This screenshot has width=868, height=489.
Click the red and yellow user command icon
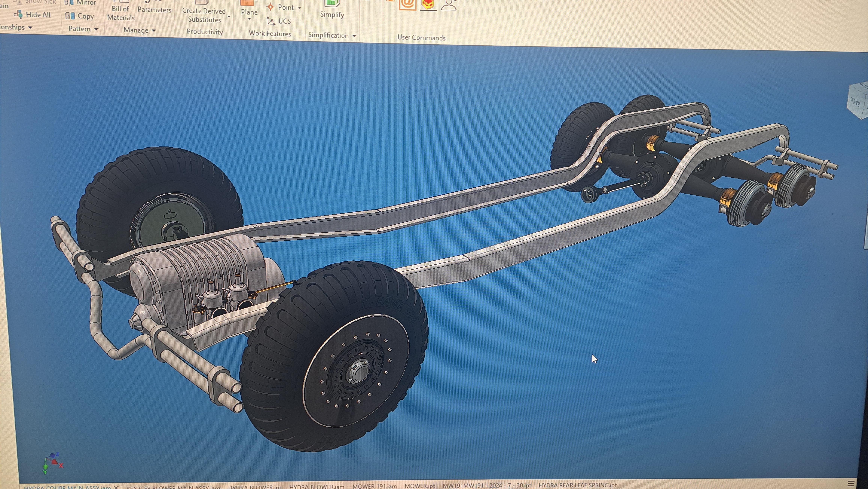pyautogui.click(x=428, y=5)
